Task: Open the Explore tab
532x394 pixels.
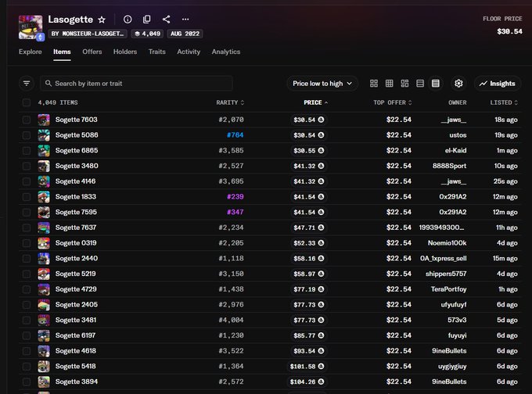Action: [31, 52]
